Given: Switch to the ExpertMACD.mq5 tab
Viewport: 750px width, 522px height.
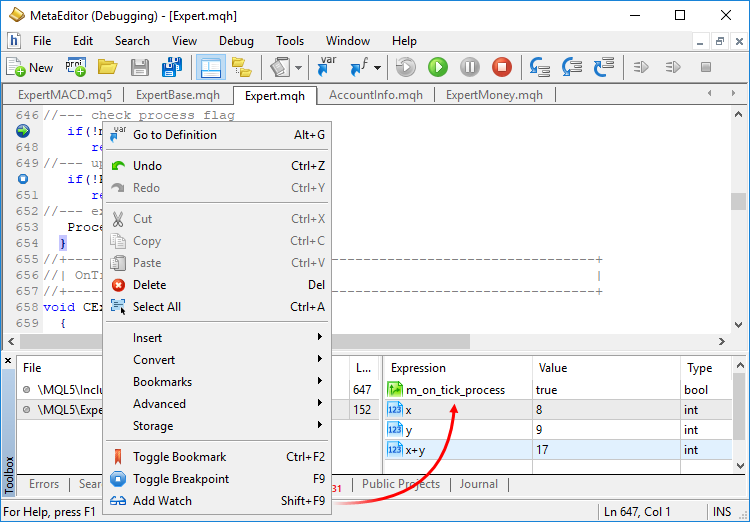Looking at the screenshot, I should 65,95.
